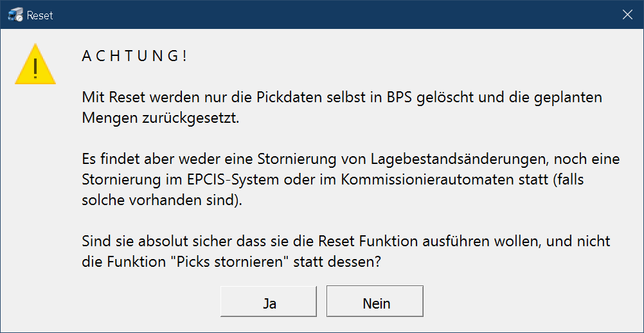This screenshot has width=644, height=333.
Task: Click the empty middle of the title bar
Action: tap(321, 15)
